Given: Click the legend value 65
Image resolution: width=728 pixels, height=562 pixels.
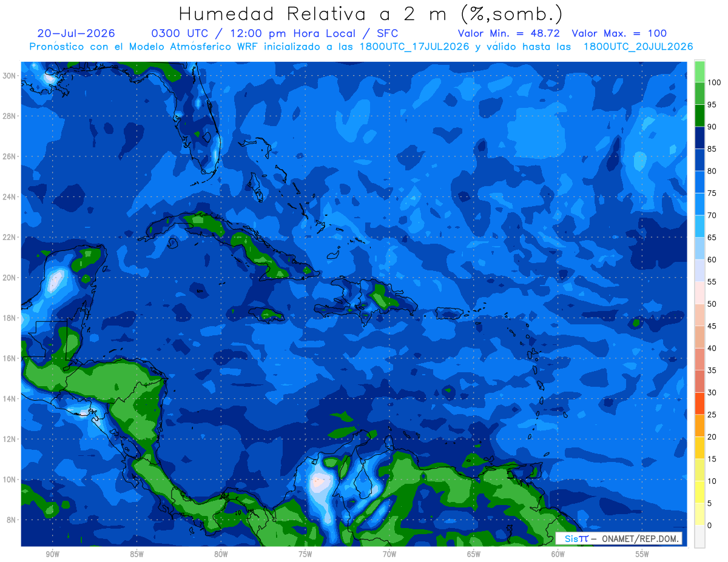Looking at the screenshot, I should [x=712, y=238].
